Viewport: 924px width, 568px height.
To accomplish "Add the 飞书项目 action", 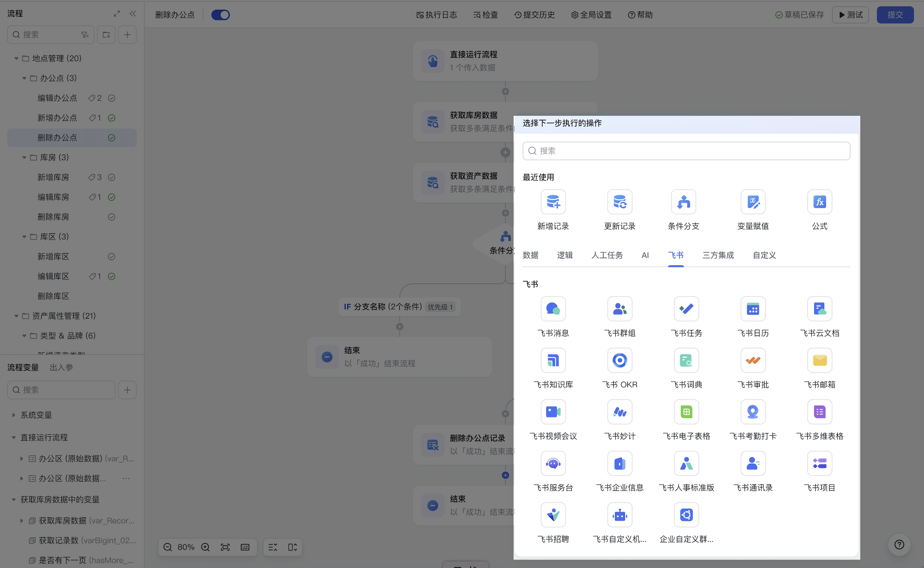I will tap(820, 463).
